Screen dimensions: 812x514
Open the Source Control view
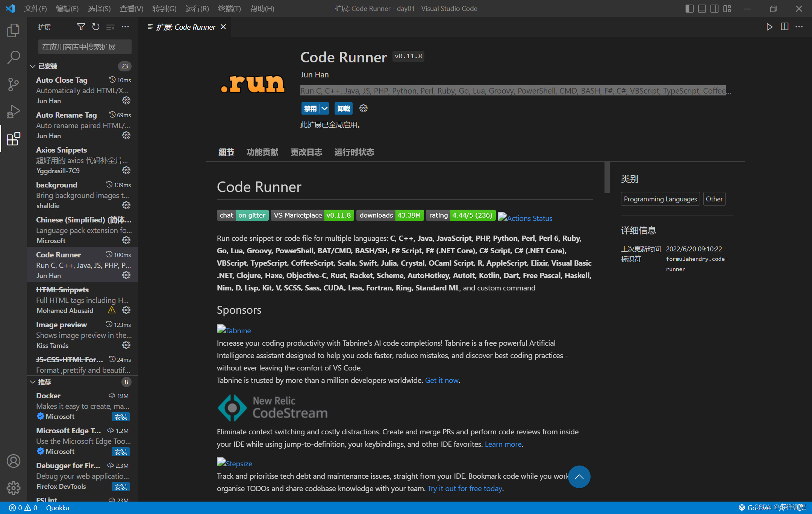pos(14,84)
